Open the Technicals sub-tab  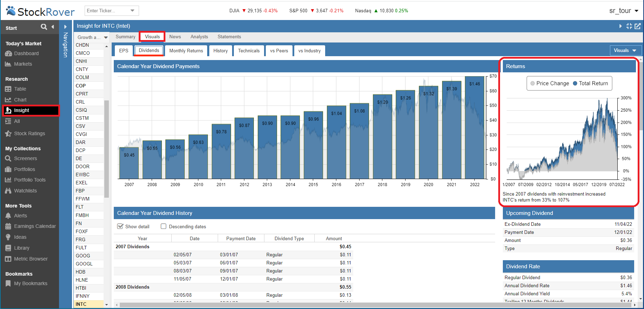(x=249, y=51)
